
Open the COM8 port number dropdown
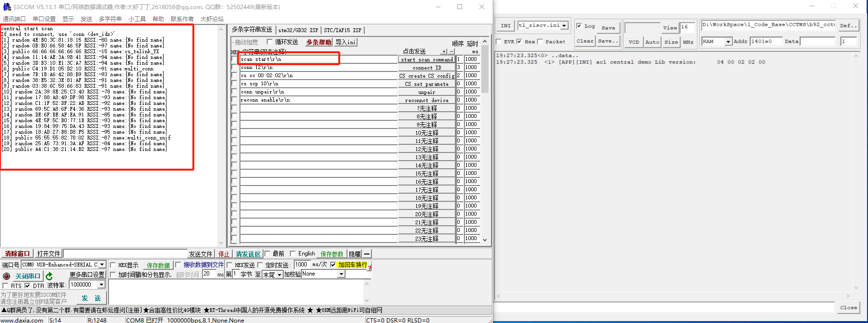(102, 265)
